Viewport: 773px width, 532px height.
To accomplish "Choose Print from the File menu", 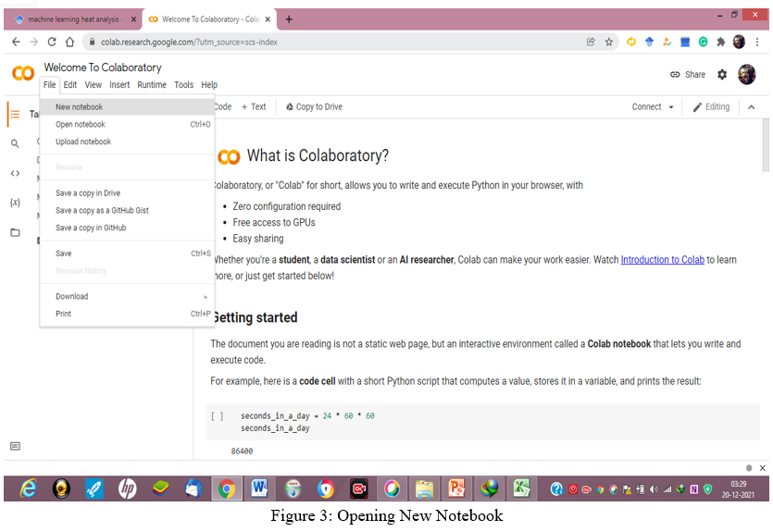I will point(127,314).
